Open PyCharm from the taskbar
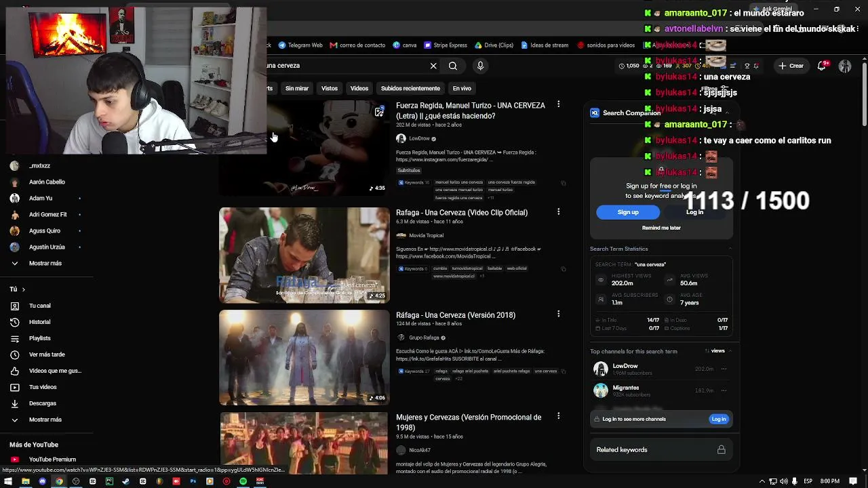The image size is (868, 488). tap(109, 481)
